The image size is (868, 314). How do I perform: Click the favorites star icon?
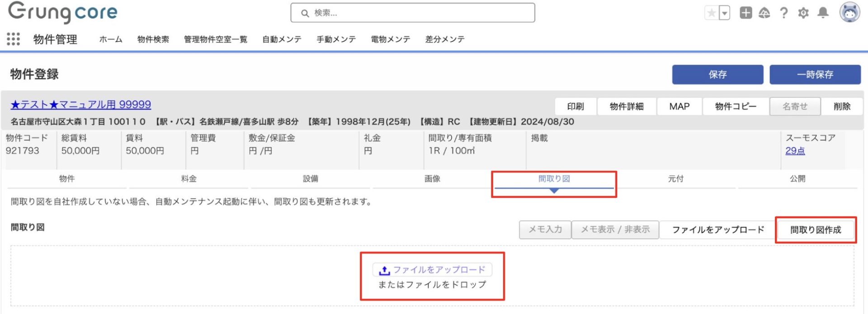712,13
